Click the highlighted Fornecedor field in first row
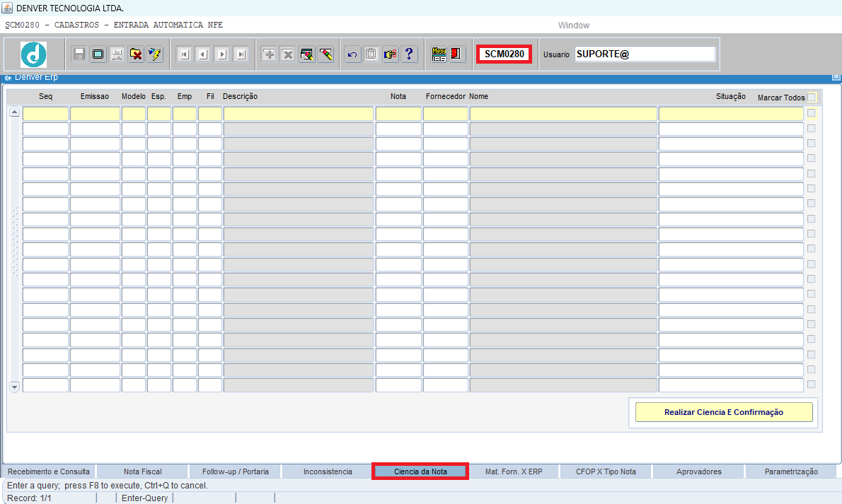Image resolution: width=842 pixels, height=504 pixels. coord(446,113)
